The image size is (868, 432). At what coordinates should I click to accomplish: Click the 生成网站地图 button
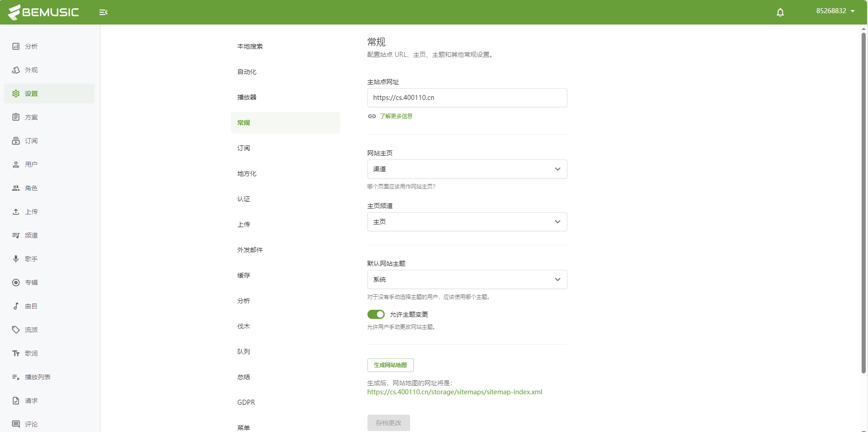(390, 365)
